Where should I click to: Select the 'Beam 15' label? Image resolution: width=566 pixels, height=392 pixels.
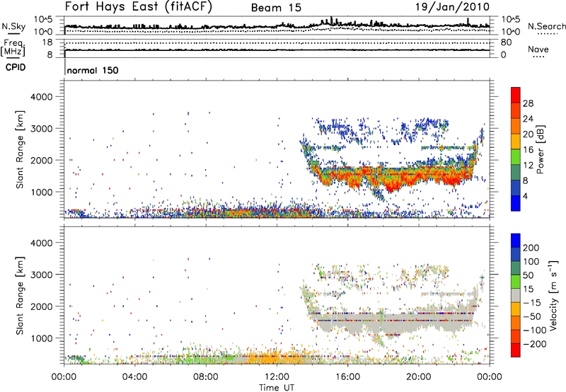(x=276, y=8)
